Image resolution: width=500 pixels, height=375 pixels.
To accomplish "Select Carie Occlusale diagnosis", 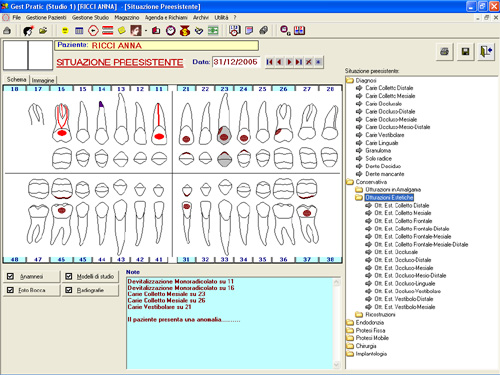I will (383, 104).
